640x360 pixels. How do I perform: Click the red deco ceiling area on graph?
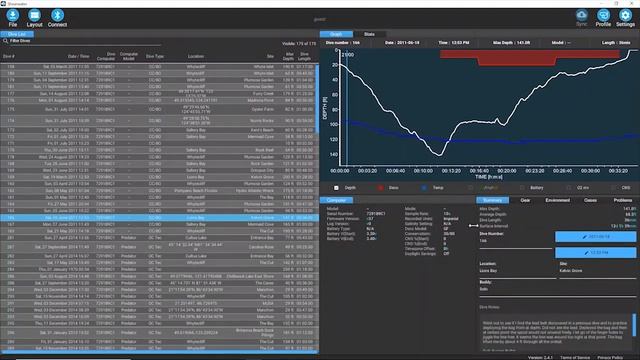pos(529,57)
